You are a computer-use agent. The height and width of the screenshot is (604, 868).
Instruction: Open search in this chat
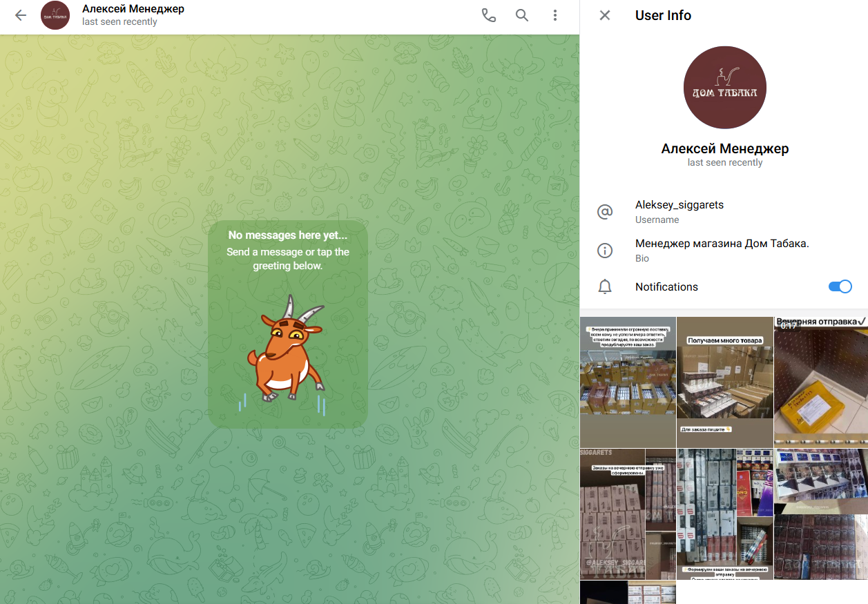[522, 15]
